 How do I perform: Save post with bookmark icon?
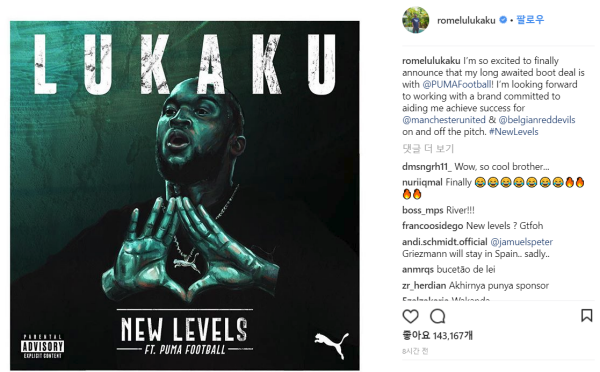click(x=586, y=316)
